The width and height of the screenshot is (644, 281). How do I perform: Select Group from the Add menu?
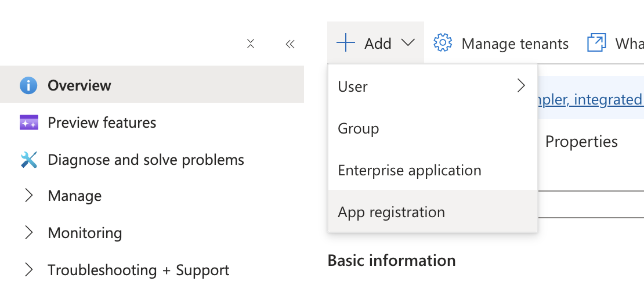[359, 128]
